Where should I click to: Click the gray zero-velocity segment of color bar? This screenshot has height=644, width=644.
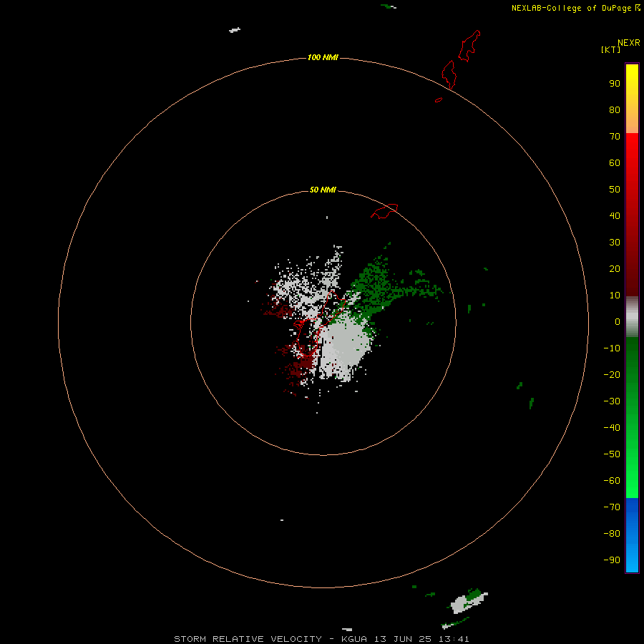tap(632, 317)
